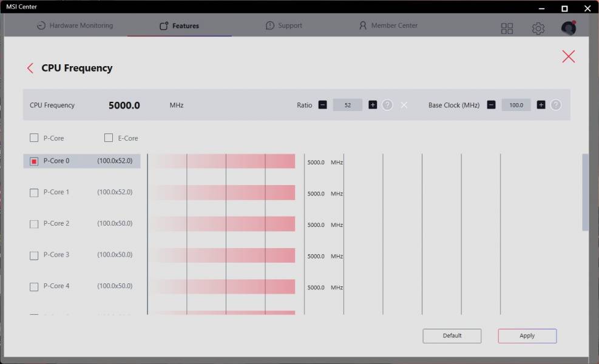Image resolution: width=599 pixels, height=364 pixels.
Task: Open the Ratio help question mark icon
Action: [387, 105]
